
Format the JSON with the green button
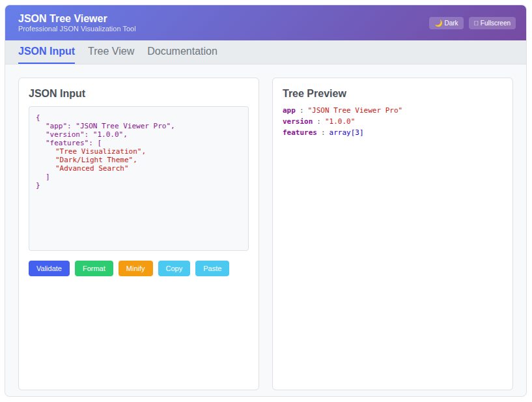click(94, 268)
